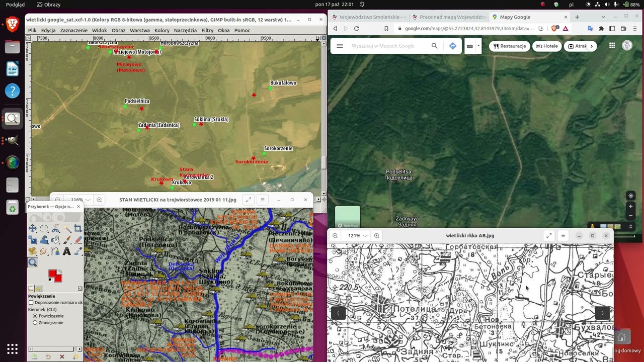Image resolution: width=644 pixels, height=362 pixels.
Task: Open Google Maps directions
Action: 453,46
